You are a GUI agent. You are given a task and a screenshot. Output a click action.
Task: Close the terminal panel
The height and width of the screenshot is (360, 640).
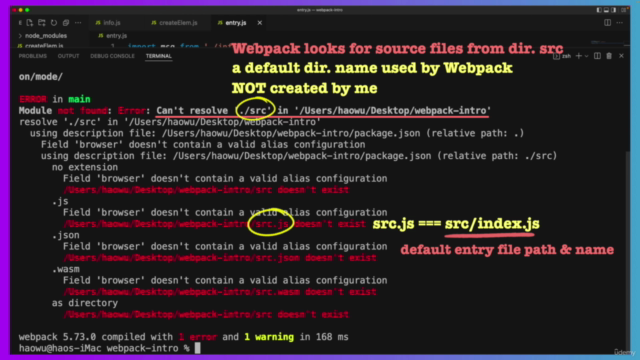tap(621, 56)
